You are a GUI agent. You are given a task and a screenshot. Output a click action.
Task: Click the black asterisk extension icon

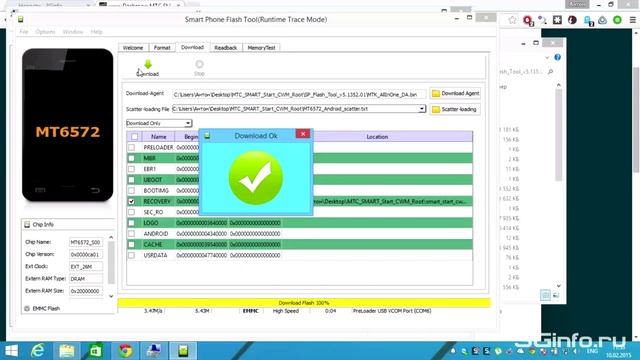[557, 20]
